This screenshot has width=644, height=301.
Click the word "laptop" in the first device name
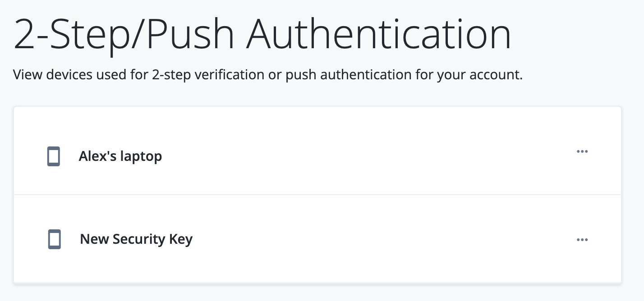coord(142,156)
